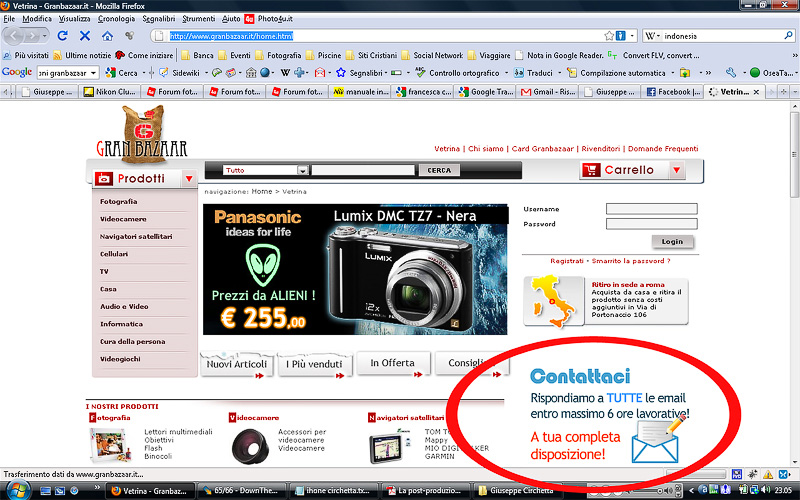Viewport: 800px width, 500px height.
Task: Expand bookmarks toolbar overflow chevron
Action: pyautogui.click(x=794, y=55)
